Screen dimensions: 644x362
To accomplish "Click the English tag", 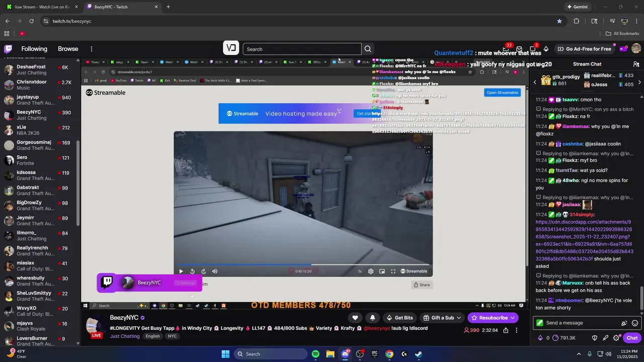I will click(152, 336).
